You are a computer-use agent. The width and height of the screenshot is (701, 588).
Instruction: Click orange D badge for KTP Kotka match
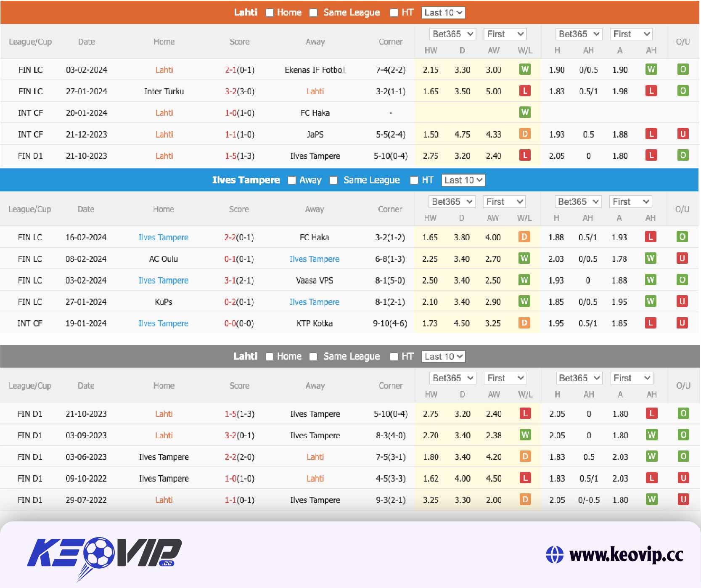click(524, 323)
